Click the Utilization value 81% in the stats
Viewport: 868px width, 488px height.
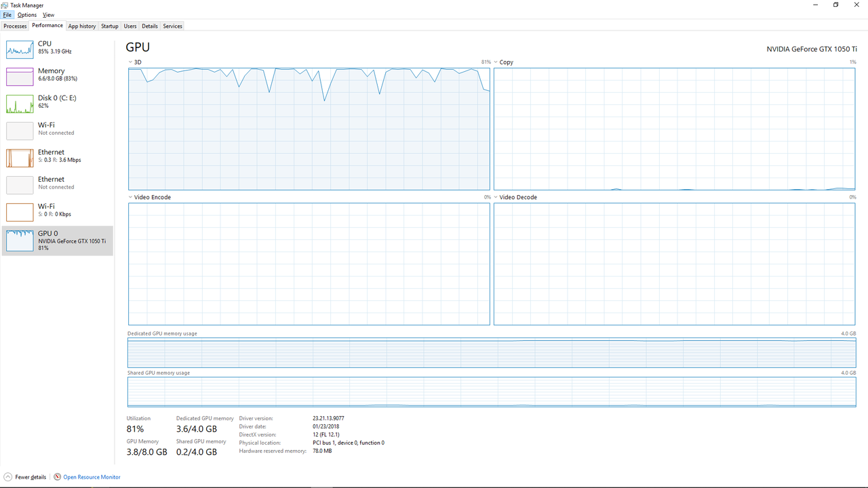click(x=135, y=429)
